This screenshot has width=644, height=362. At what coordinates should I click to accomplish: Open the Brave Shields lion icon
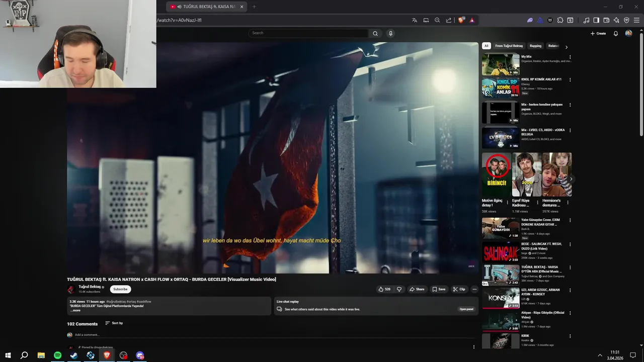tap(461, 21)
